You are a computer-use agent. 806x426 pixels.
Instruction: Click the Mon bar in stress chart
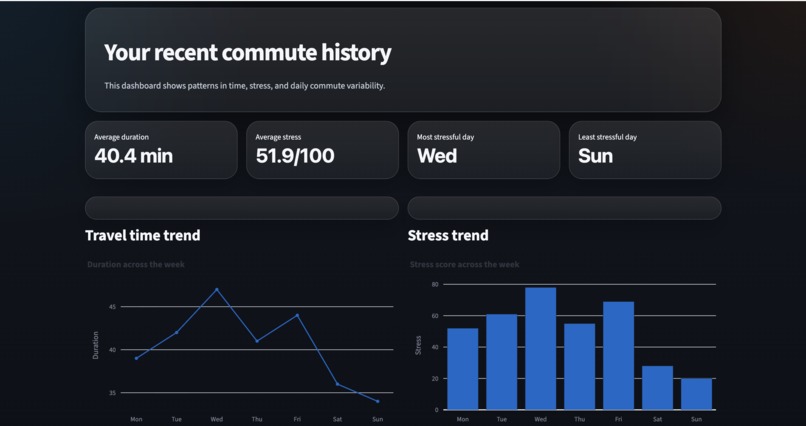click(463, 369)
